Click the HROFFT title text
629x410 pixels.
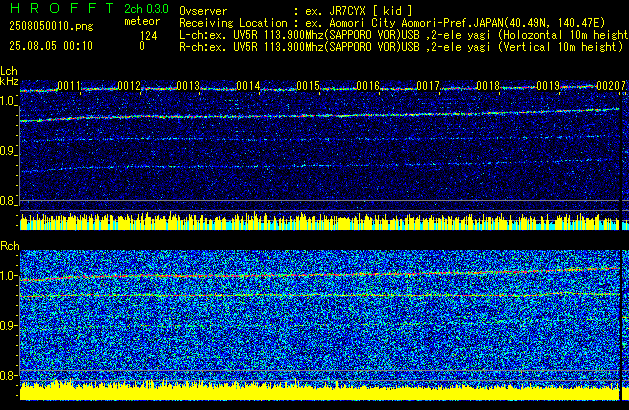(61, 8)
